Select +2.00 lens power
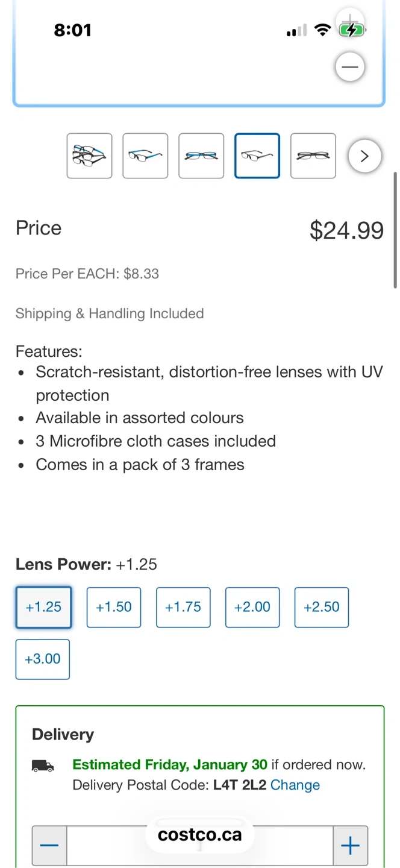The width and height of the screenshot is (400, 868). (252, 607)
